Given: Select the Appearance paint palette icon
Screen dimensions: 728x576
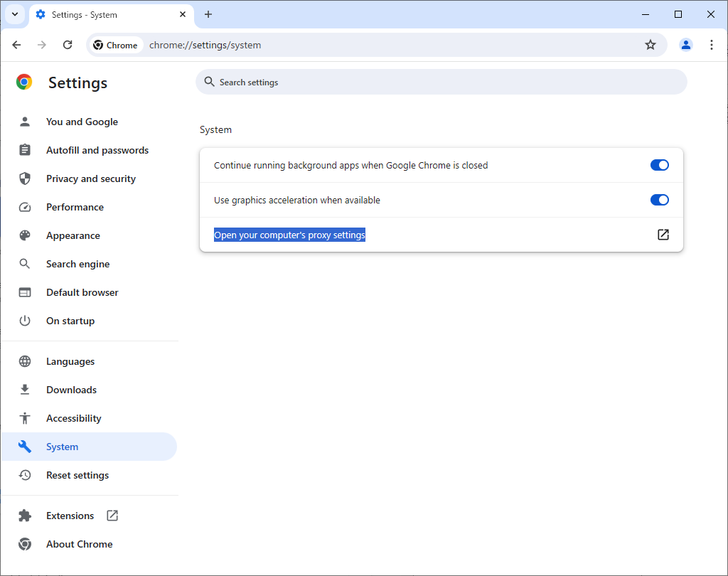Looking at the screenshot, I should 25,235.
